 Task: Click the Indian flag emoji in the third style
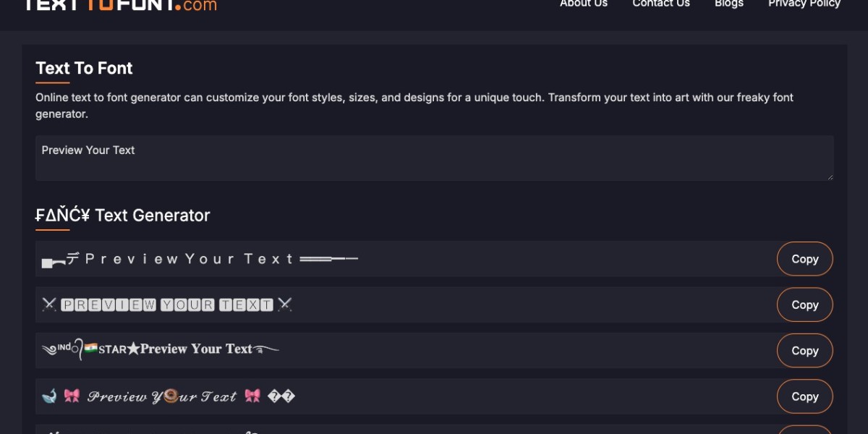tap(90, 349)
